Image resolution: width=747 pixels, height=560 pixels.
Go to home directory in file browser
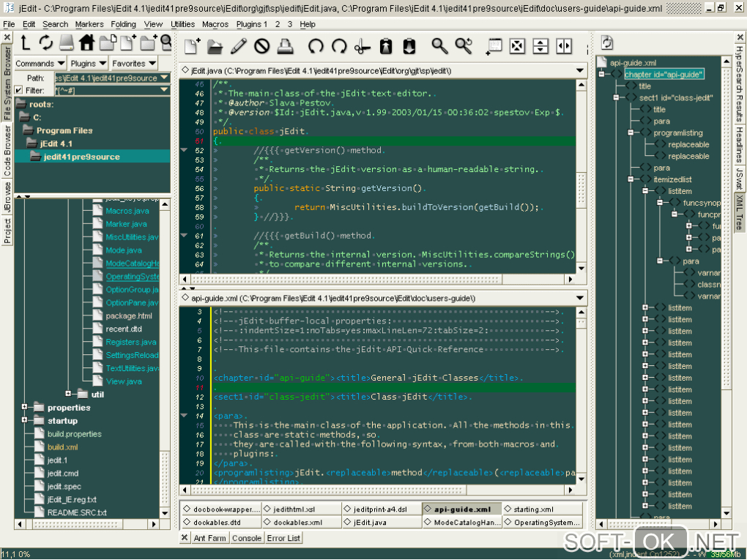[x=86, y=42]
